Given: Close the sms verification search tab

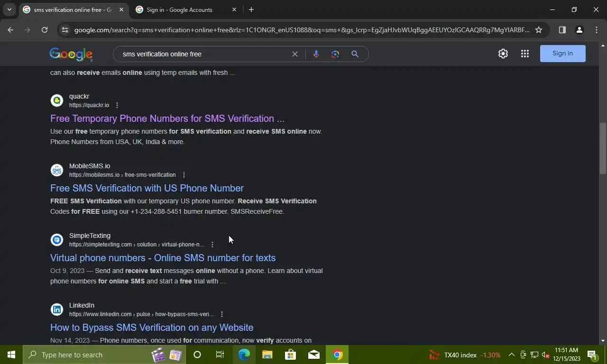Looking at the screenshot, I should click(x=121, y=9).
